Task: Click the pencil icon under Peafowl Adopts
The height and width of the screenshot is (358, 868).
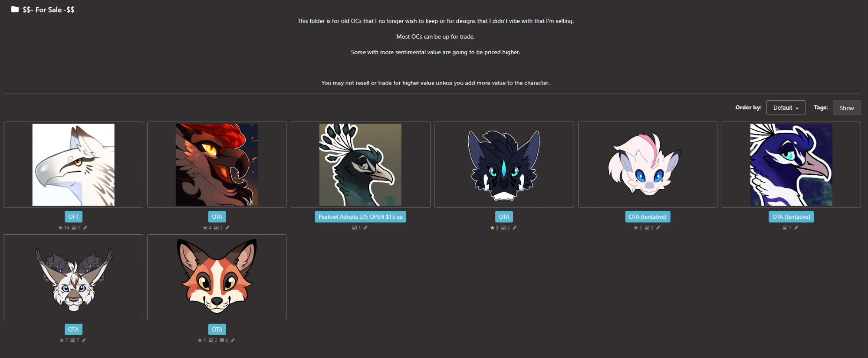Action: coord(365,228)
